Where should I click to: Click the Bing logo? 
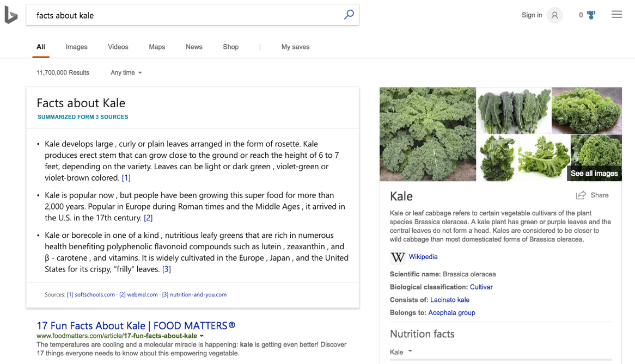11,15
